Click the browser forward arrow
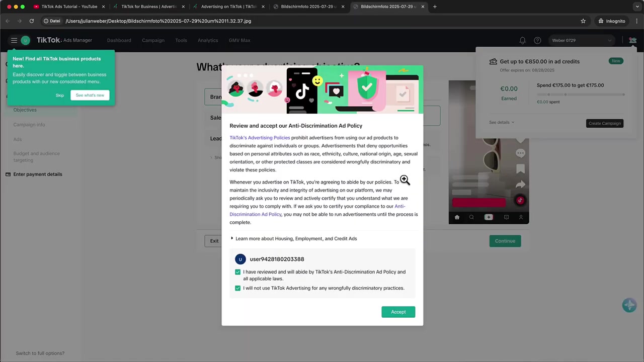644x362 pixels. coord(20,21)
